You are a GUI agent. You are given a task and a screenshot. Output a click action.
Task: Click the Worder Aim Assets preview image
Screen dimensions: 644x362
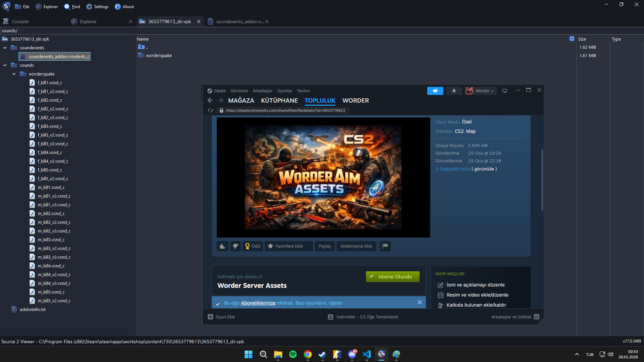pyautogui.click(x=323, y=177)
